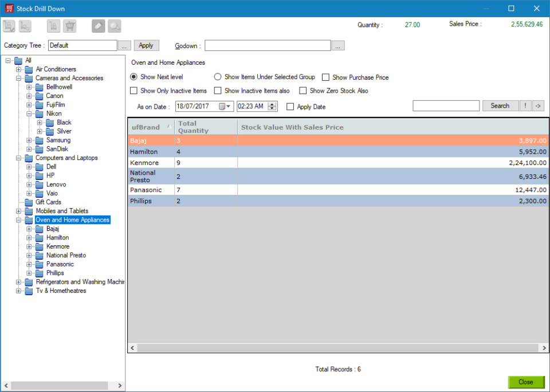Click the 12,447.00 Panasonic stock value cell
Screen dimensions: 550x392
[393, 190]
